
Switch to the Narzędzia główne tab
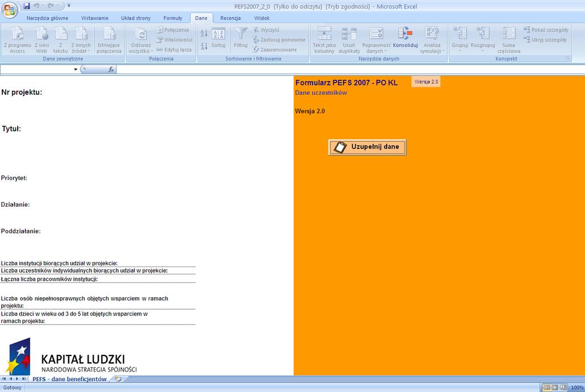click(x=47, y=18)
